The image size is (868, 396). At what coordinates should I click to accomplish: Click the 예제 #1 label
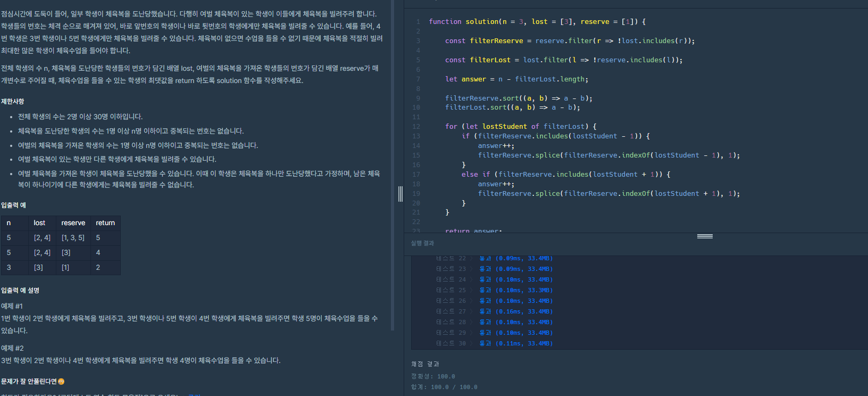pyautogui.click(x=12, y=307)
